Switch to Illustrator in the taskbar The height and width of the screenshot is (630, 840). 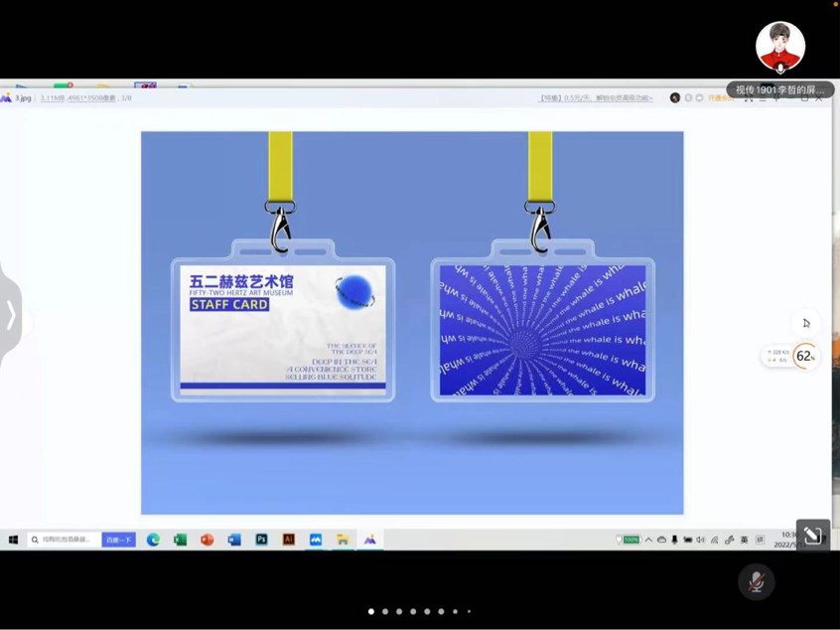pos(288,540)
